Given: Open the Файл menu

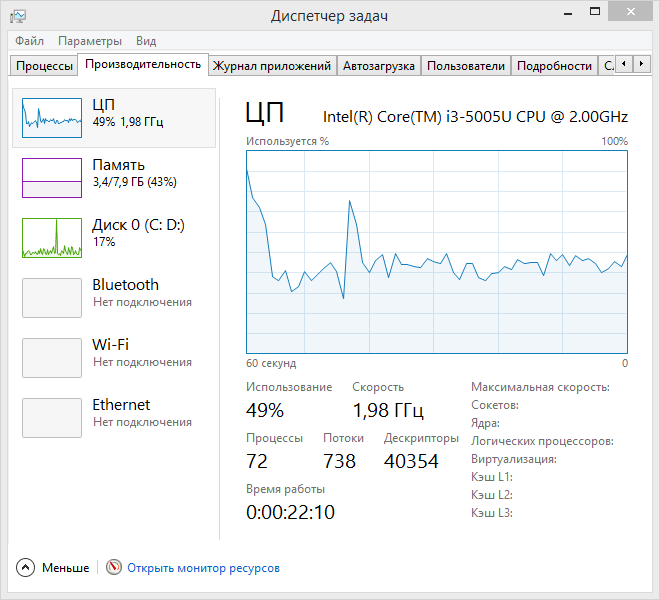Looking at the screenshot, I should [29, 41].
